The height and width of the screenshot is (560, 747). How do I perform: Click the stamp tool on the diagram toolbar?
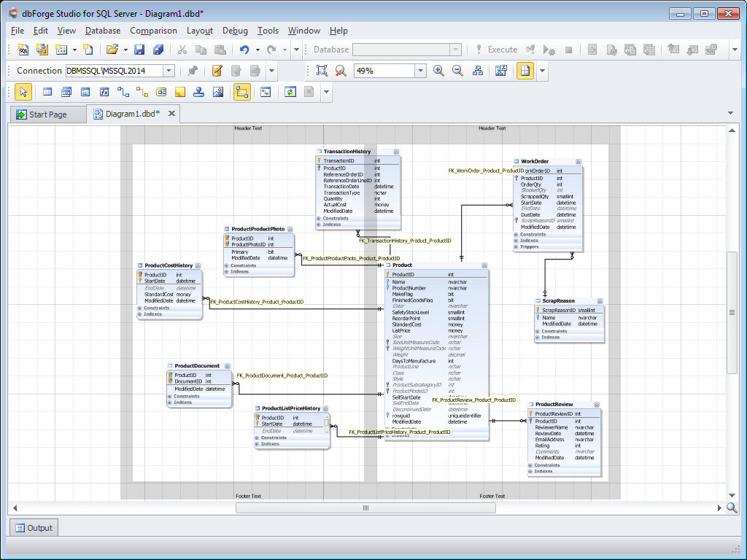point(198,91)
